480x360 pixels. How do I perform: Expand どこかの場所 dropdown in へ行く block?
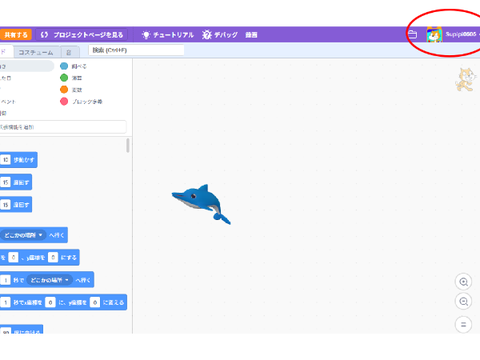[x=23, y=235]
